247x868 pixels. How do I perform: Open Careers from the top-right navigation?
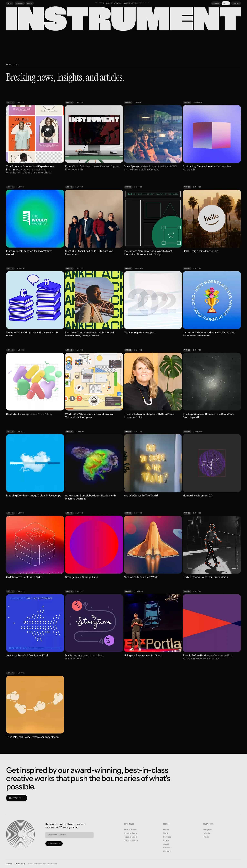tap(216, 3)
